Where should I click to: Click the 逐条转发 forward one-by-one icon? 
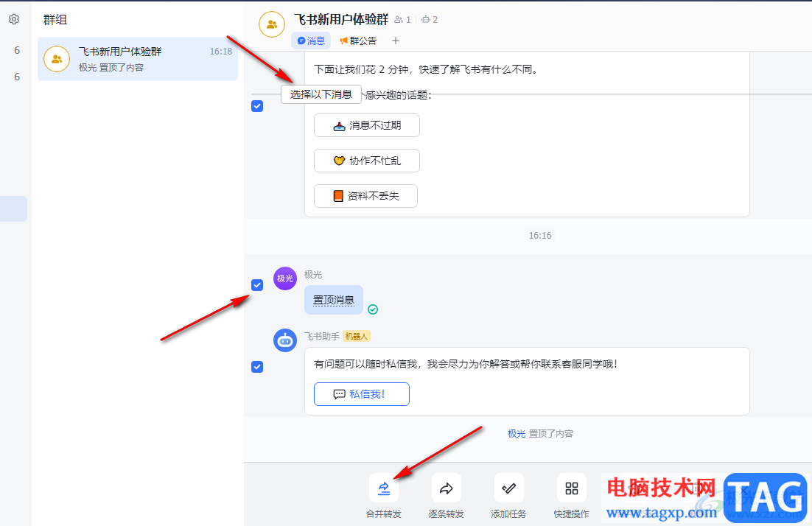point(447,488)
